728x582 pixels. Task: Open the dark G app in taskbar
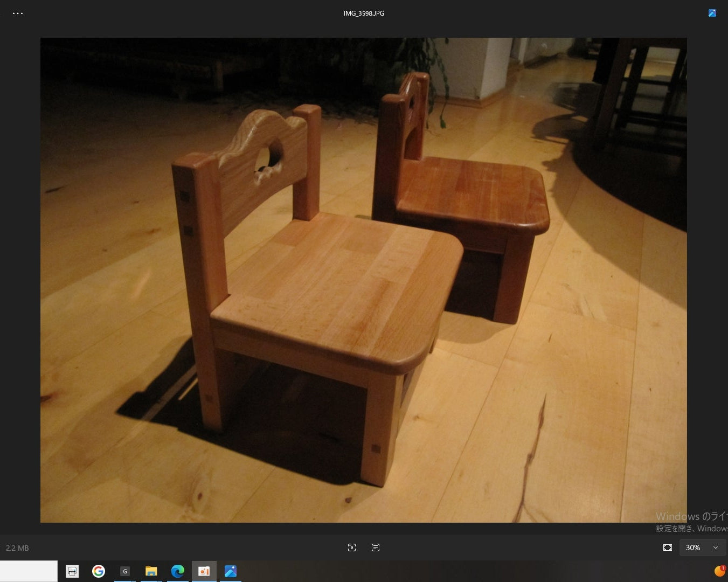click(124, 571)
